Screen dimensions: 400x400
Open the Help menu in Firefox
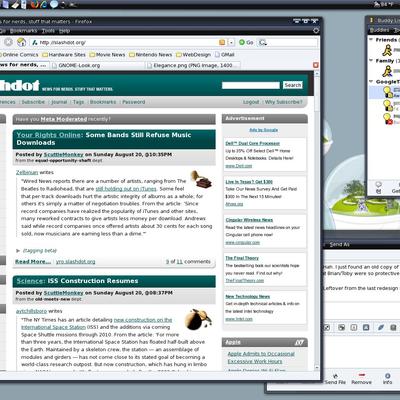pyautogui.click(x=64, y=31)
